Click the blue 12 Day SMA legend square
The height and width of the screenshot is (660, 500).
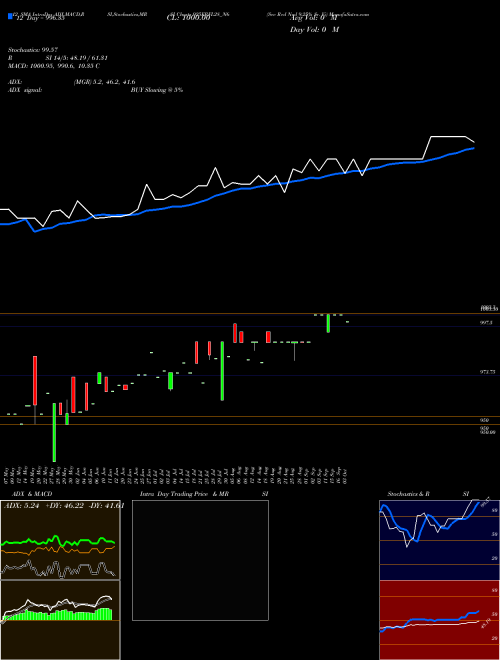coord(10,17)
